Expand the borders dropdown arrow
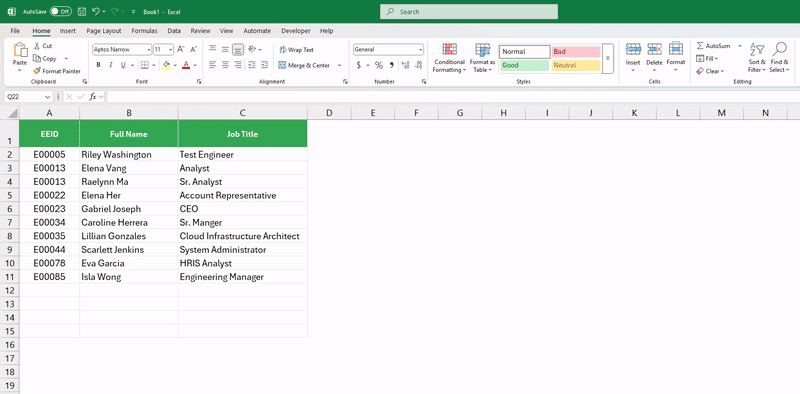Viewport: 800px width, 394px height. pyautogui.click(x=154, y=65)
